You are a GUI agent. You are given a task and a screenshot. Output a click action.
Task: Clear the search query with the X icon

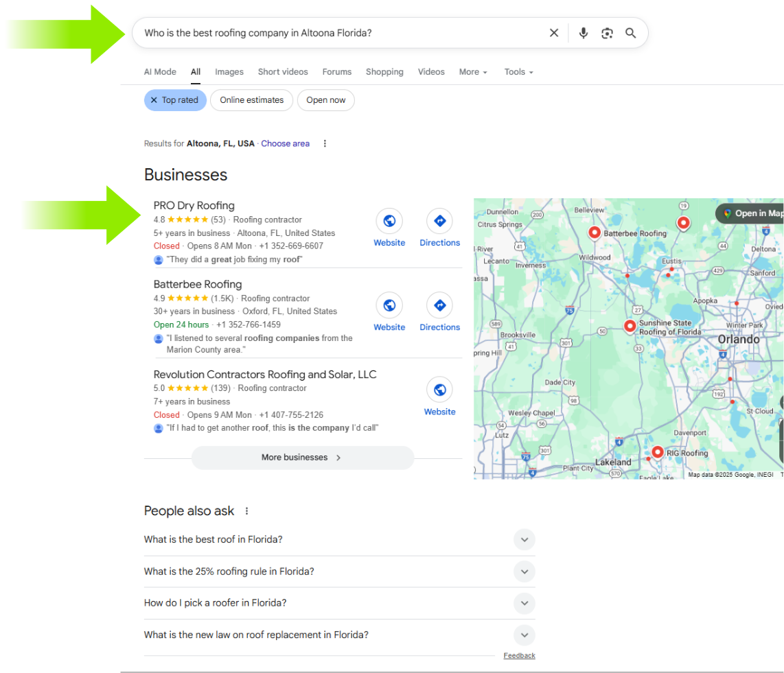553,33
